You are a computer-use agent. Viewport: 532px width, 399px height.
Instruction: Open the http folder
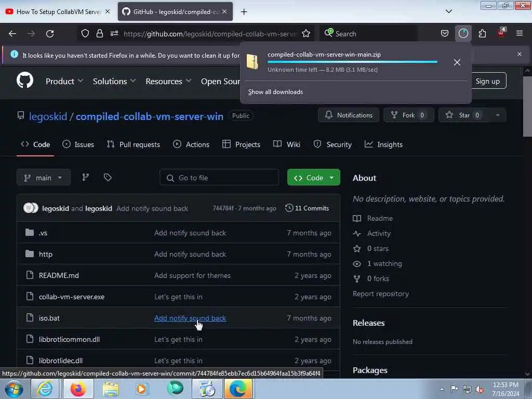coord(46,254)
